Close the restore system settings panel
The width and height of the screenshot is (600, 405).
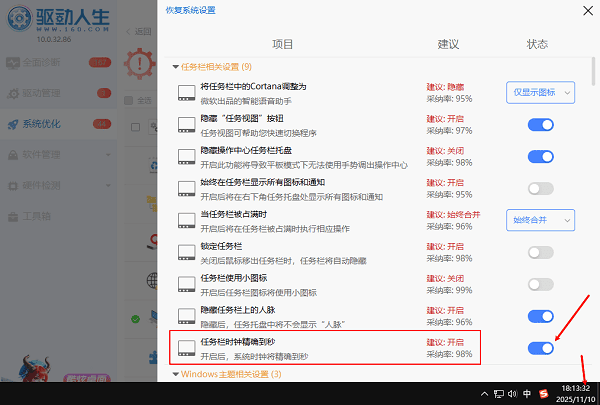(588, 10)
